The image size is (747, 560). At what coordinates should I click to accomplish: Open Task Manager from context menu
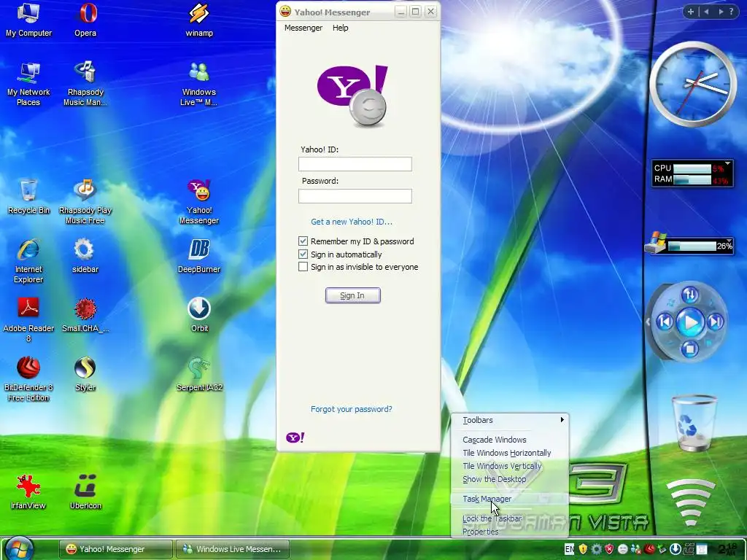click(509, 499)
